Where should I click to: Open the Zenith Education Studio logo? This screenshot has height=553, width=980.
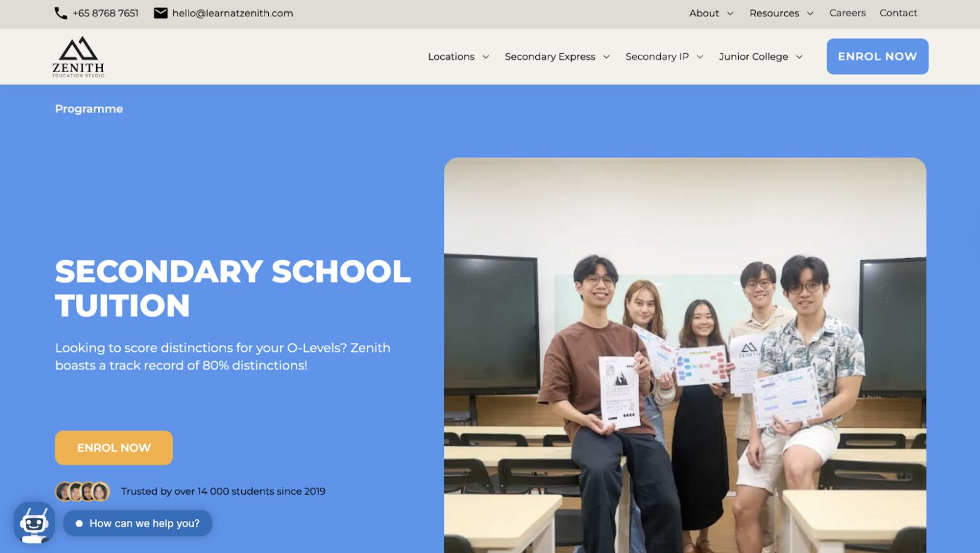tap(79, 57)
